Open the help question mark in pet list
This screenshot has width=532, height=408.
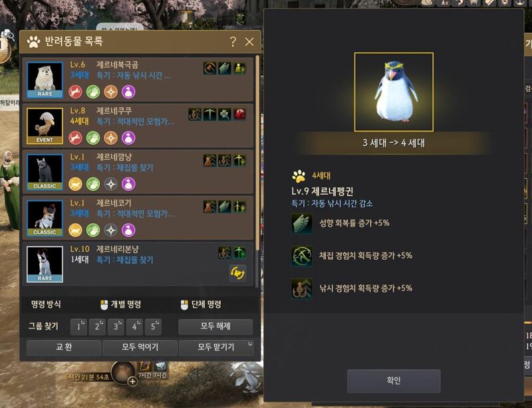click(x=233, y=42)
